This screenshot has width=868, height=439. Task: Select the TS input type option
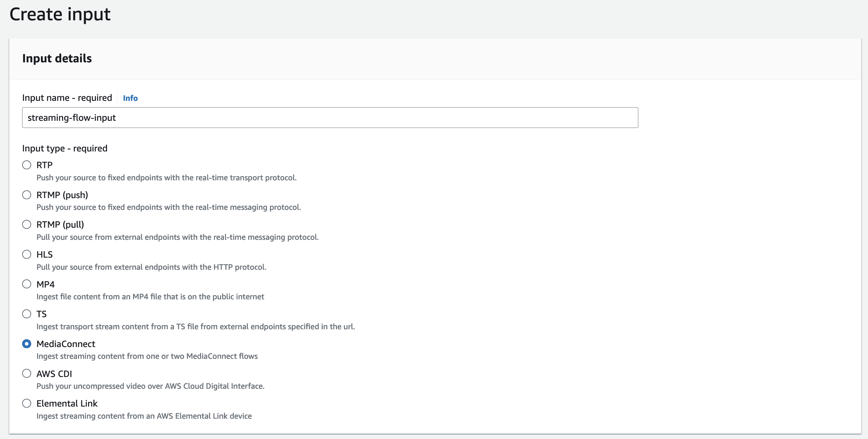tap(27, 314)
